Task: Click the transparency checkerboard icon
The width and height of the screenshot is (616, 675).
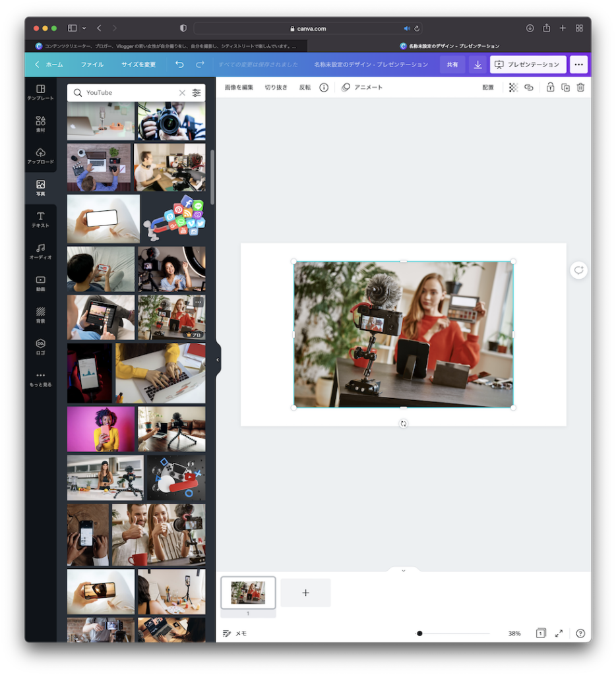Action: (x=513, y=87)
